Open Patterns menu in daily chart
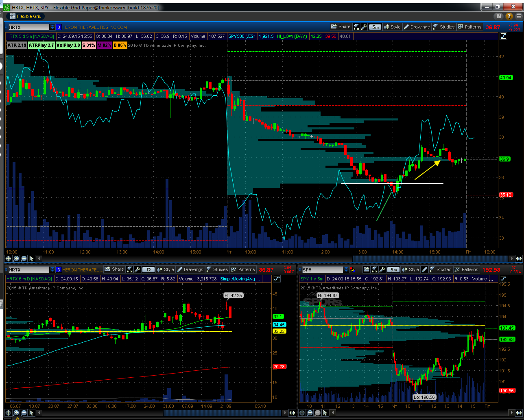This screenshot has width=524, height=420. [243, 269]
